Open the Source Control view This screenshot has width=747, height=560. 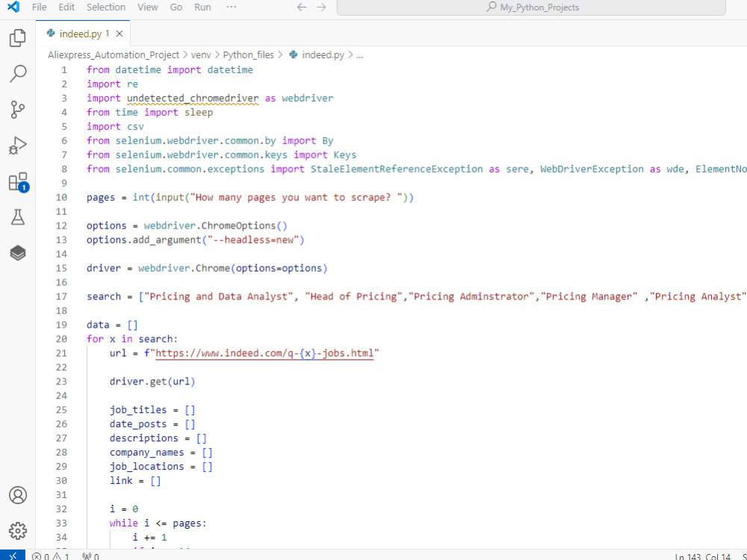[18, 109]
